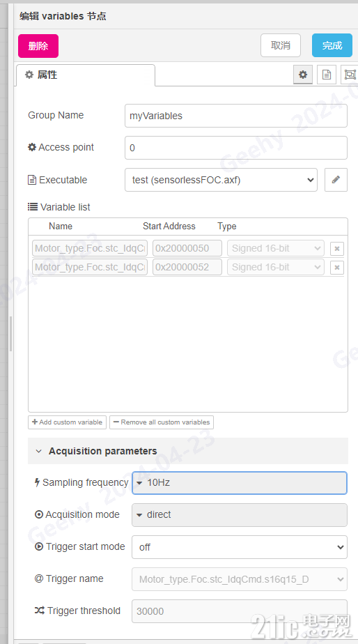Select the 属性 properties tab
Screen dimensions: 358x644
click(86, 75)
